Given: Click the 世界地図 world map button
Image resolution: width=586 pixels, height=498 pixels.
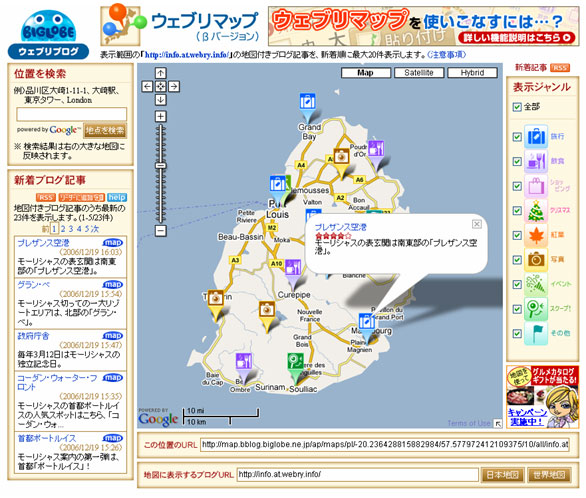Looking at the screenshot, I should [549, 475].
